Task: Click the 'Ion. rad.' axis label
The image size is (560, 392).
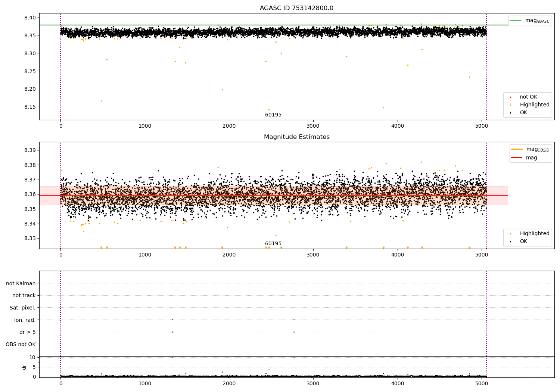Action: 25,320
